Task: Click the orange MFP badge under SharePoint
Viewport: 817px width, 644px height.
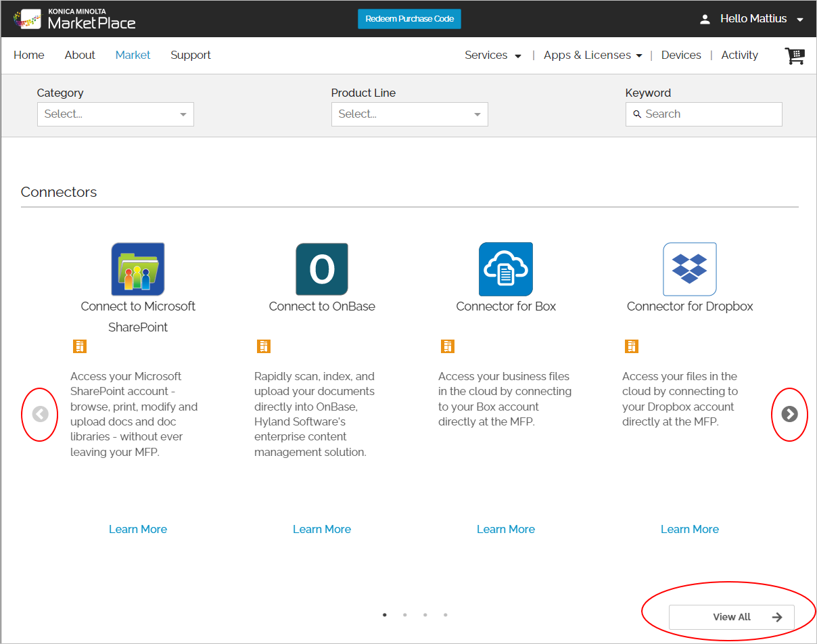Action: (80, 346)
